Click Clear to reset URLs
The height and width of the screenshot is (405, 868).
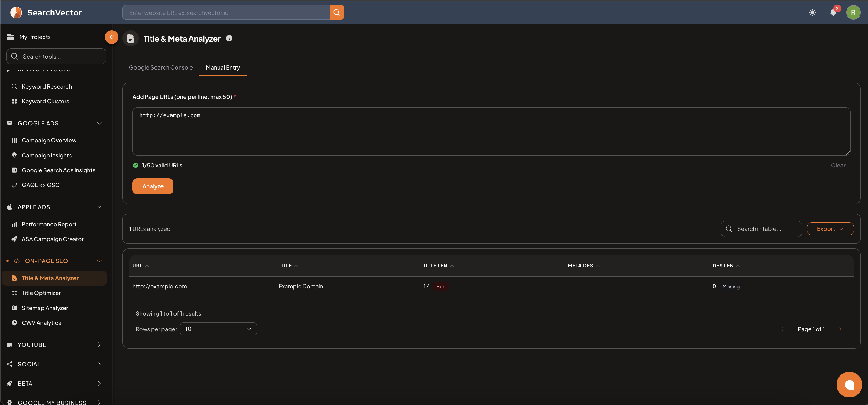click(x=838, y=165)
